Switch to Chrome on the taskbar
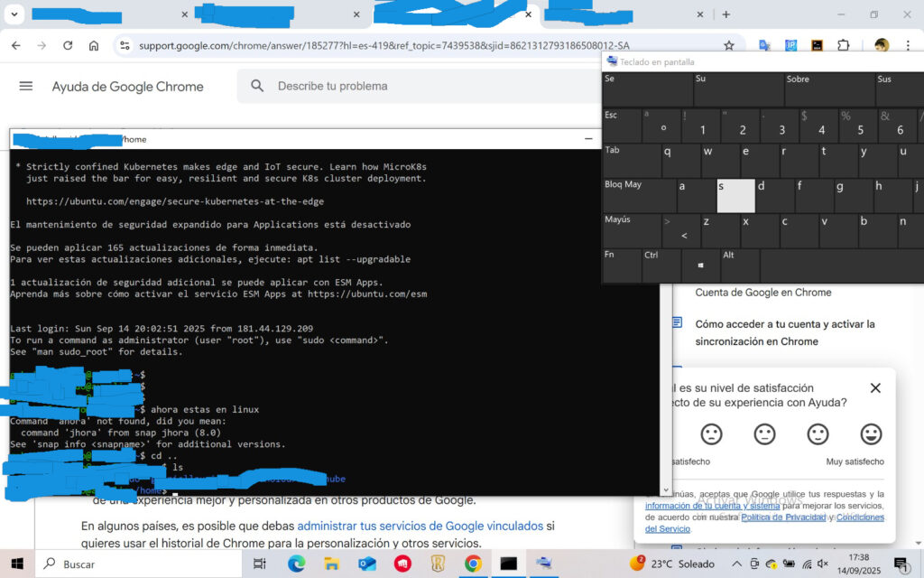Screen dimensions: 924x578 click(x=473, y=564)
